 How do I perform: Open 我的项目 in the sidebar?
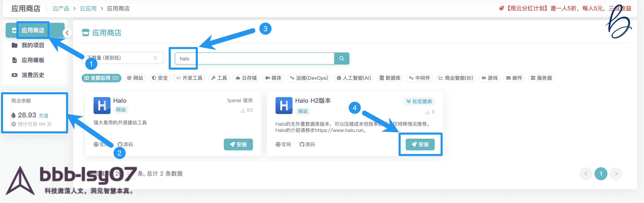[33, 45]
